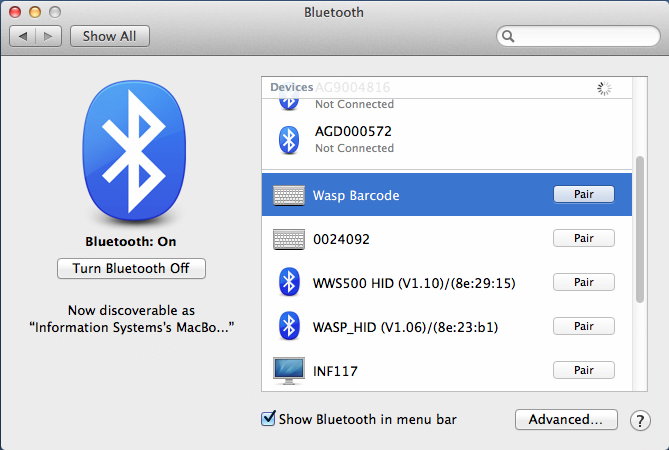Screen dimensions: 669x450
Task: Click the keyboard icon beside Wasp Barcode
Action: tap(289, 195)
